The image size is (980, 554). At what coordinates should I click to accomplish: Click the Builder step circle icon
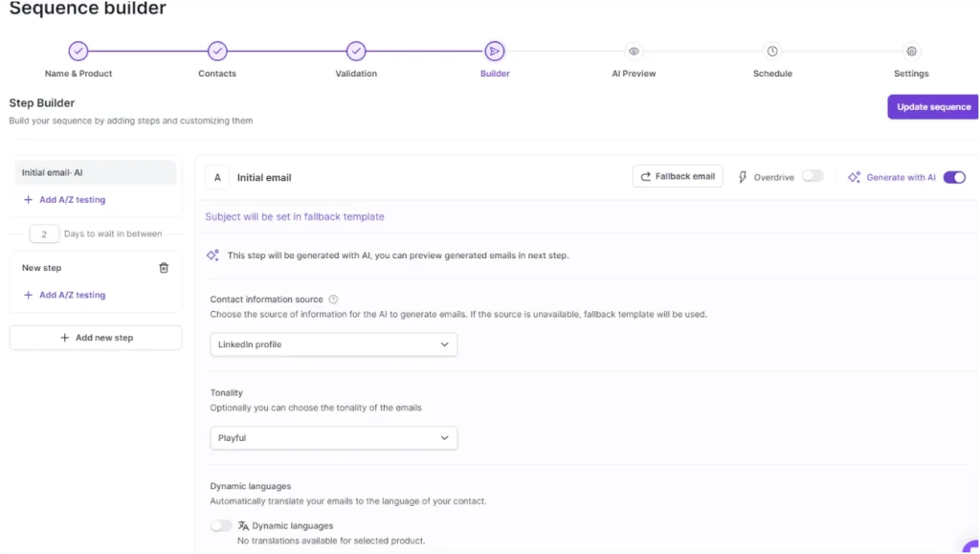click(x=495, y=51)
